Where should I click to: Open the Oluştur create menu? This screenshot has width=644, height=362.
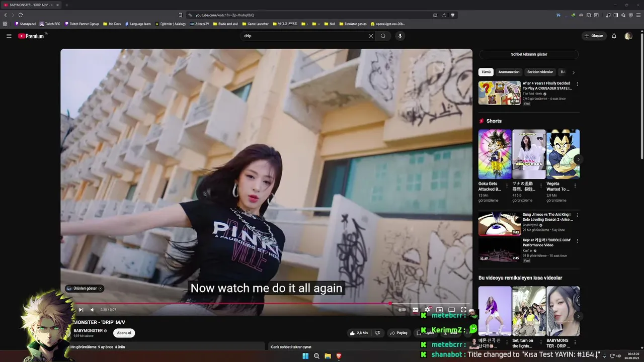point(594,36)
